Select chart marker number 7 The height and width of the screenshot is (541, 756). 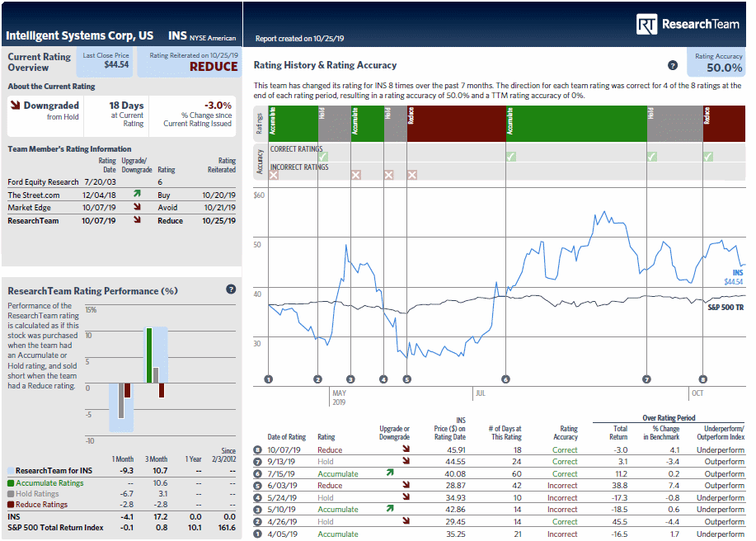pos(646,379)
